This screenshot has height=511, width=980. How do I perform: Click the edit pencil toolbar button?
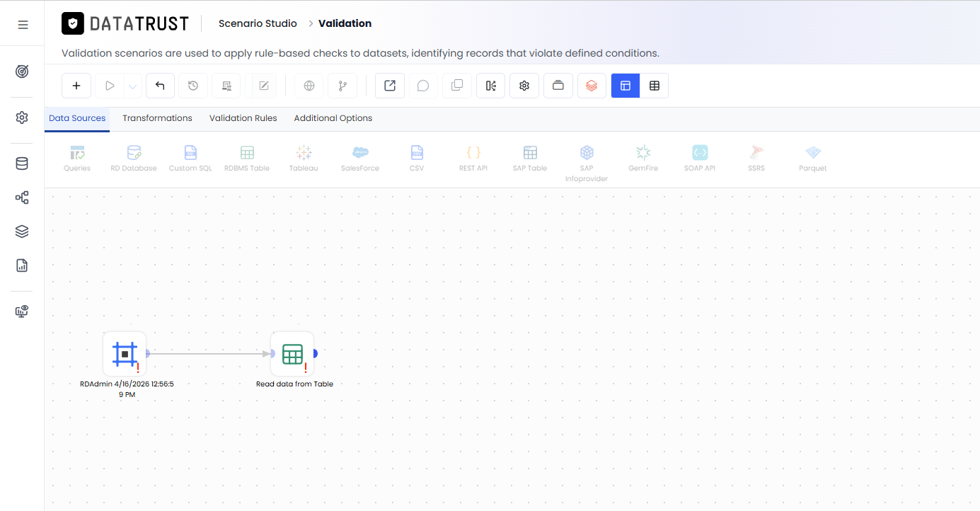pyautogui.click(x=264, y=86)
